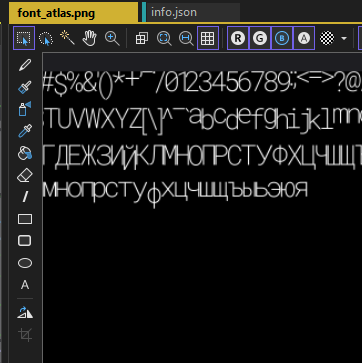Select the Pencil tool
This screenshot has width=362, height=363.
coord(25,65)
